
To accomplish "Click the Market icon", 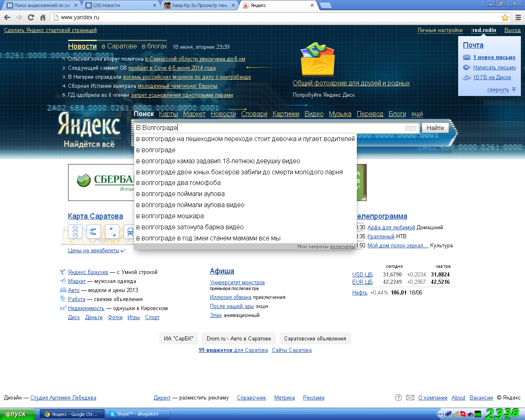I will 63,281.
